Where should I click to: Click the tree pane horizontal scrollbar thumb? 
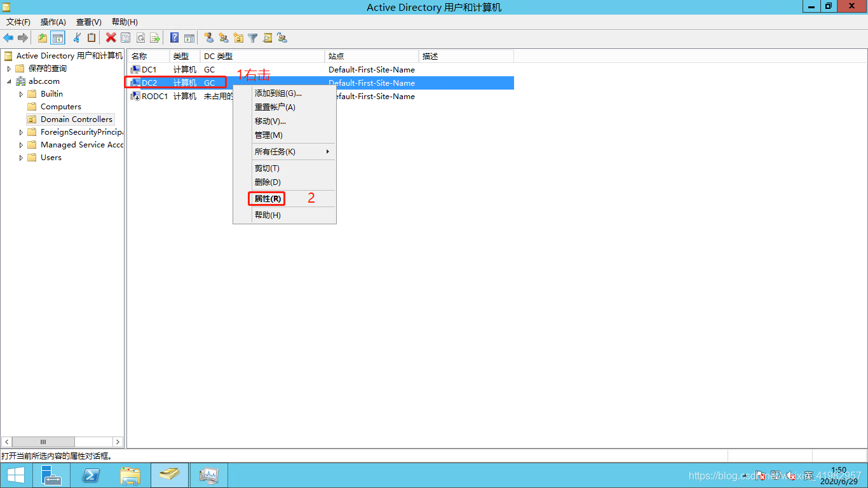(x=43, y=442)
